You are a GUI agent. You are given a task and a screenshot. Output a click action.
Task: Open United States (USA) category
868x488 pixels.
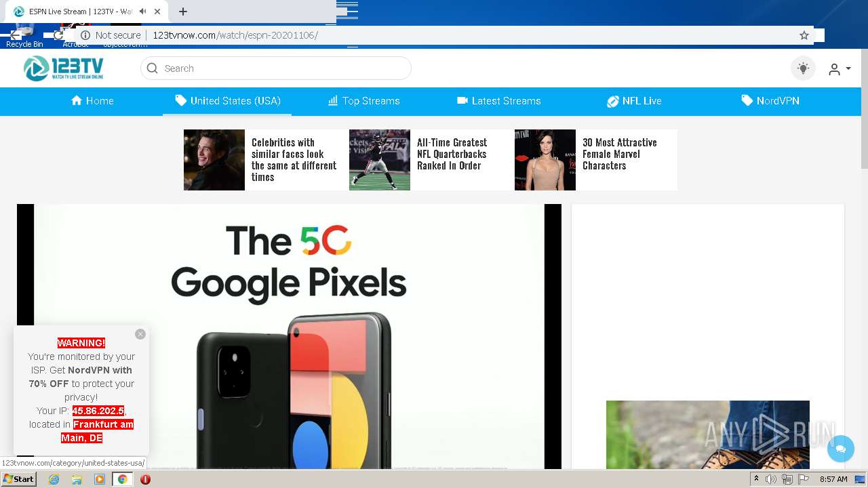[x=228, y=101]
